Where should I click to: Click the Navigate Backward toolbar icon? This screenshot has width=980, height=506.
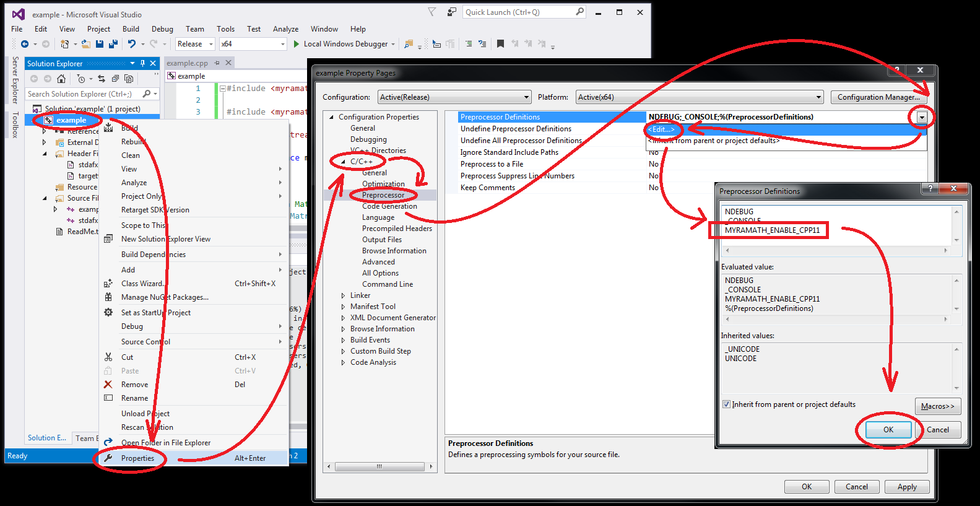pyautogui.click(x=24, y=44)
